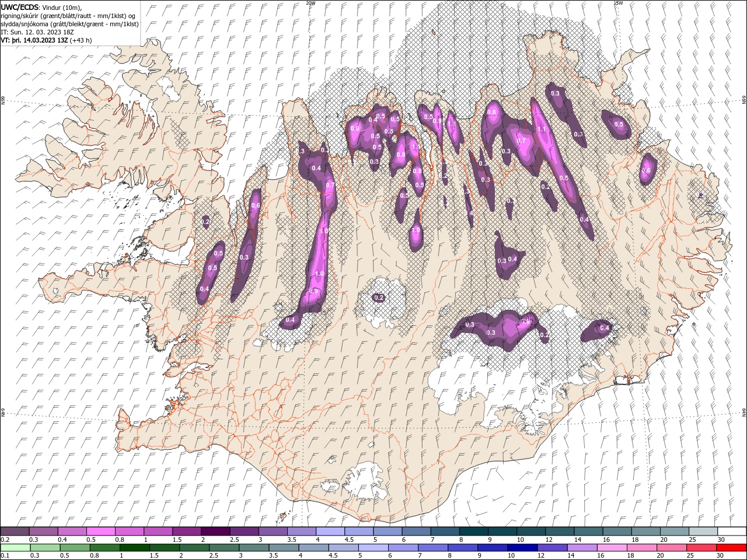
Task: Pick the hot pink swatch right of 20 in lower scale
Action: click(672, 548)
